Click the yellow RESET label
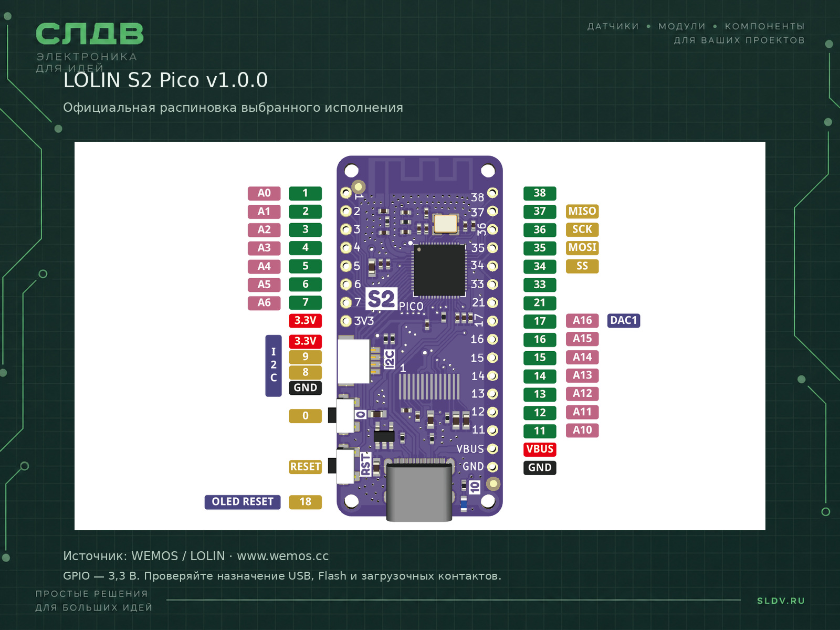Screen dimensions: 840x630 [305, 467]
